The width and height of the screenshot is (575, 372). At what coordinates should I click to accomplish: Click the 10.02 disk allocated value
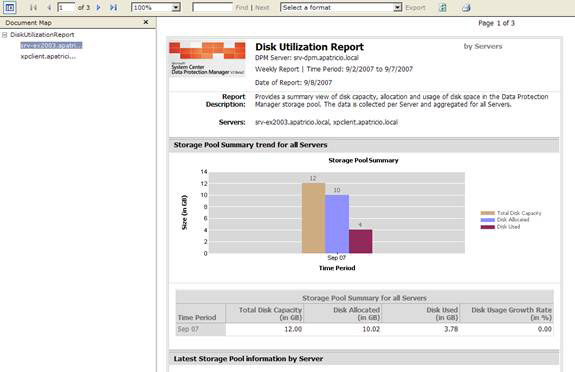coord(371,329)
